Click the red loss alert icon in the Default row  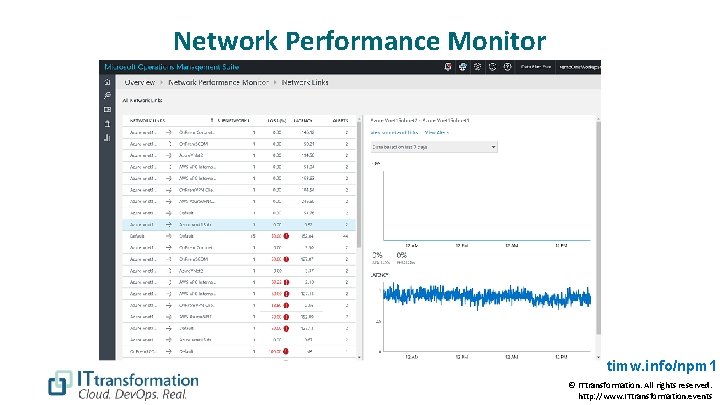(286, 236)
